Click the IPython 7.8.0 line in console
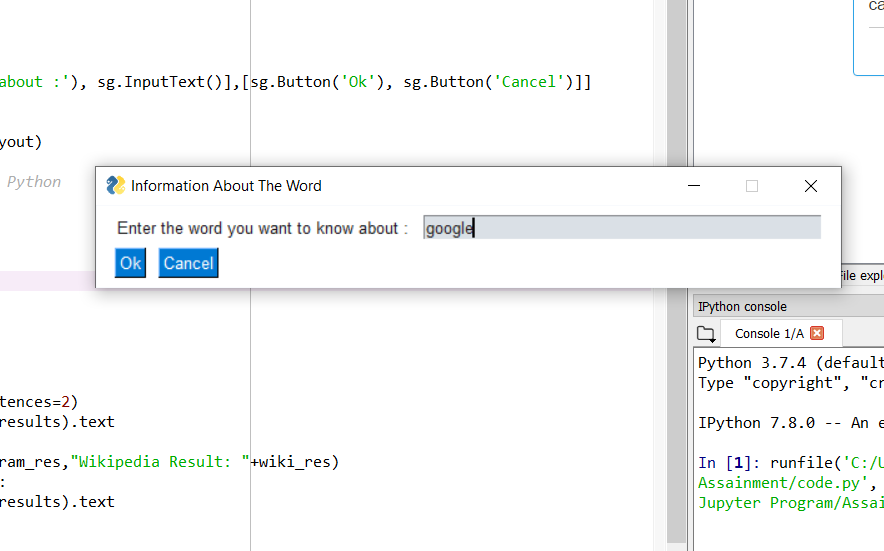884x551 pixels. (x=791, y=422)
